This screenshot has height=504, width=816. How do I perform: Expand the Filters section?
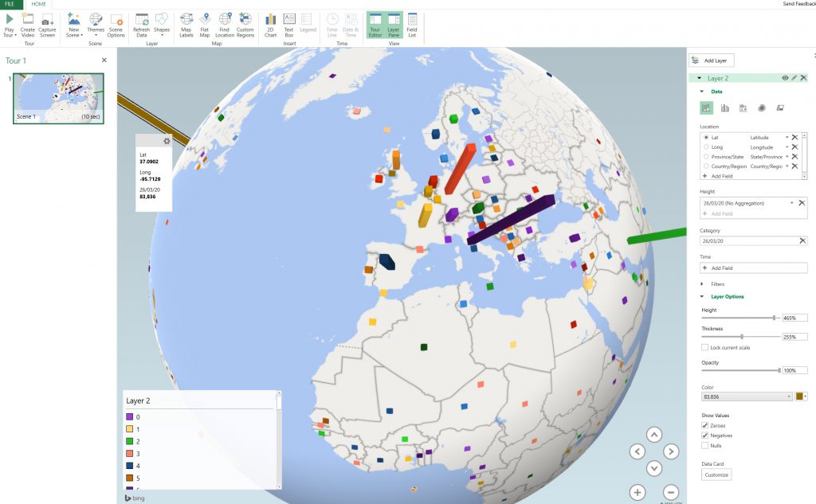pos(701,283)
